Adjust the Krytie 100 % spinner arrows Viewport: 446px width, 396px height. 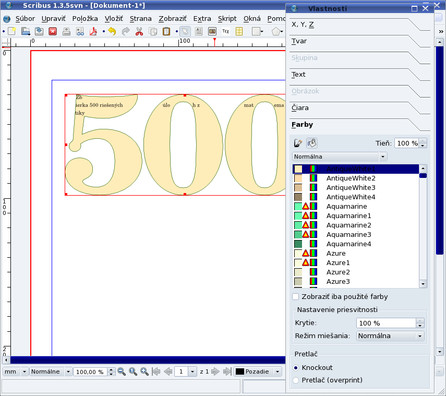pos(420,323)
